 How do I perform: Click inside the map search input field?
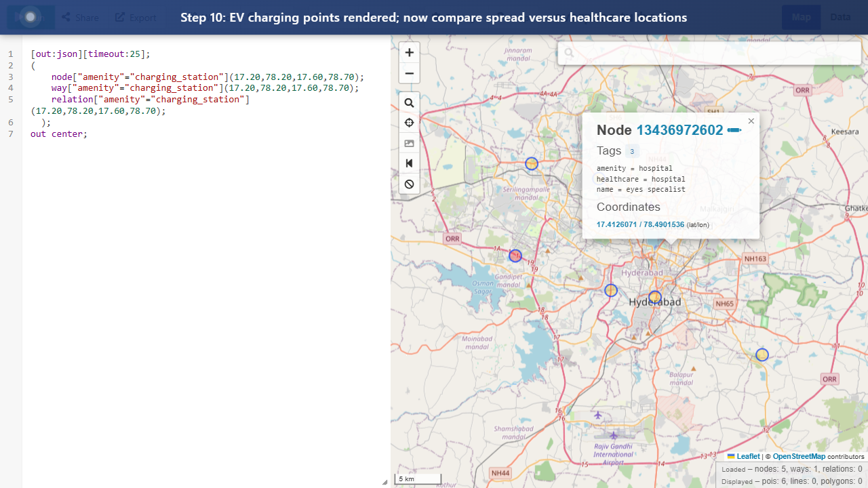[x=709, y=53]
